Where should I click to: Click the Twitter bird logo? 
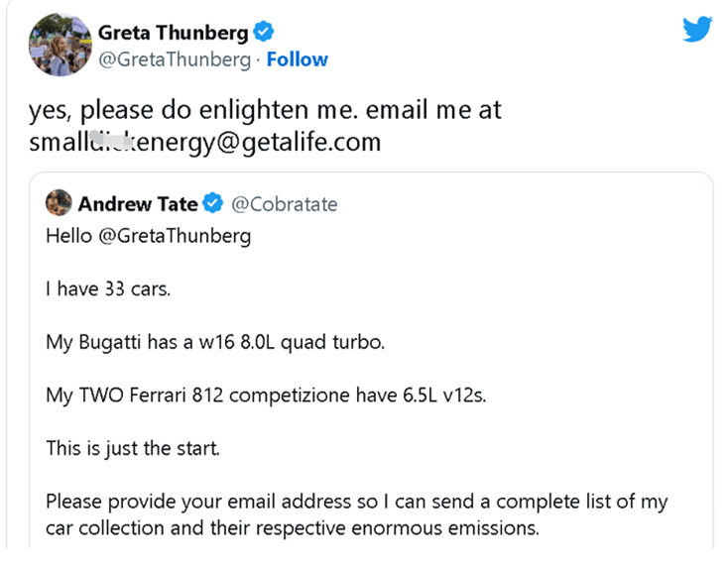(x=697, y=29)
